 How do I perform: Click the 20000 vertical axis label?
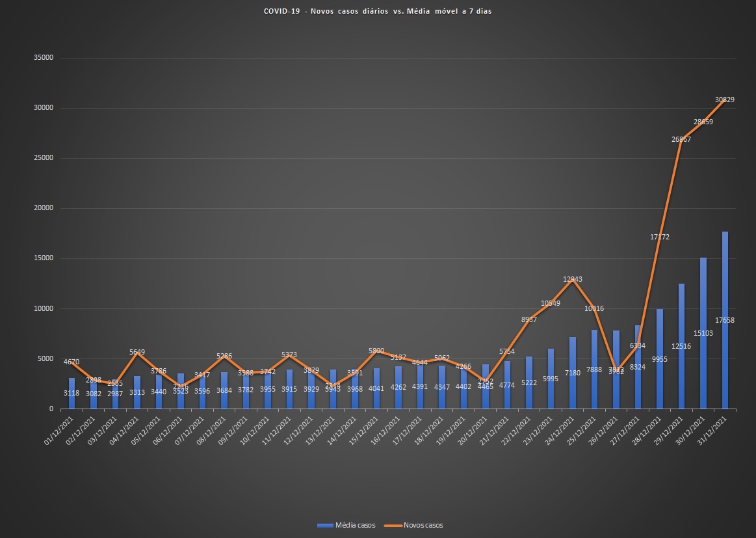pyautogui.click(x=42, y=208)
